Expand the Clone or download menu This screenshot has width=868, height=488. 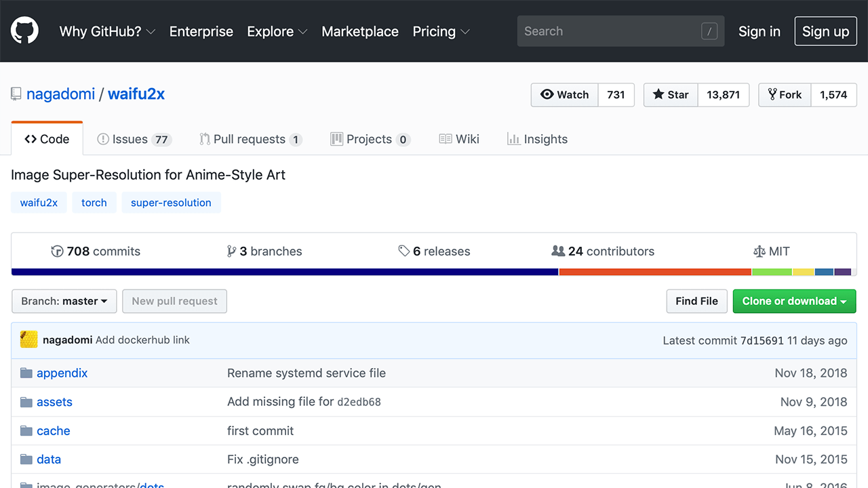794,301
